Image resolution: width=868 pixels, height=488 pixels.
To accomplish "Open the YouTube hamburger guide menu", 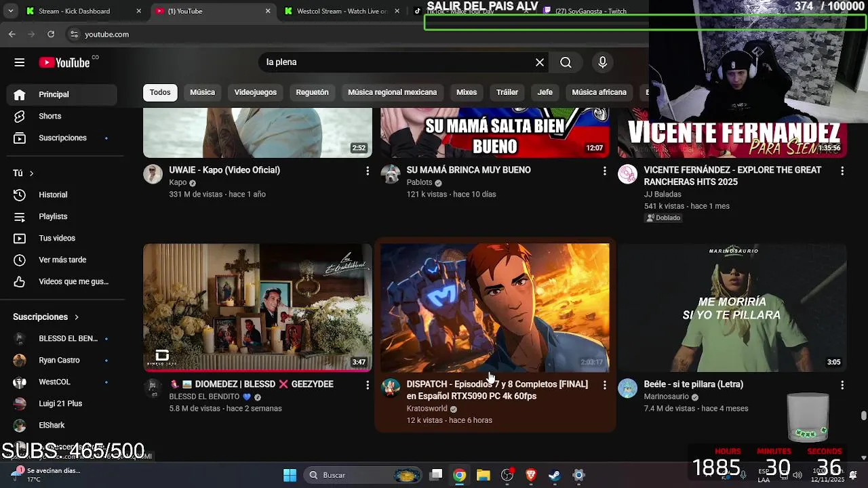I will pyautogui.click(x=19, y=62).
